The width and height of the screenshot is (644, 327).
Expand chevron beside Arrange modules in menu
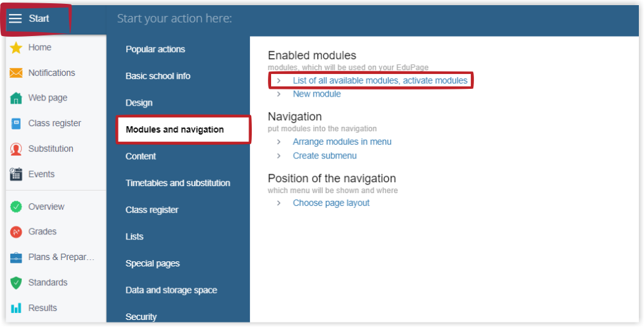(x=279, y=142)
